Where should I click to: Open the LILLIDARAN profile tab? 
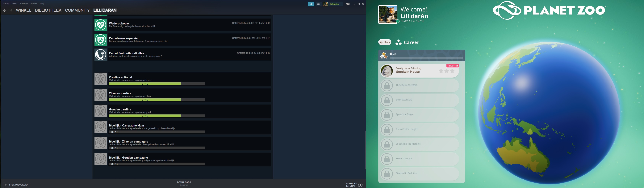coord(105,10)
